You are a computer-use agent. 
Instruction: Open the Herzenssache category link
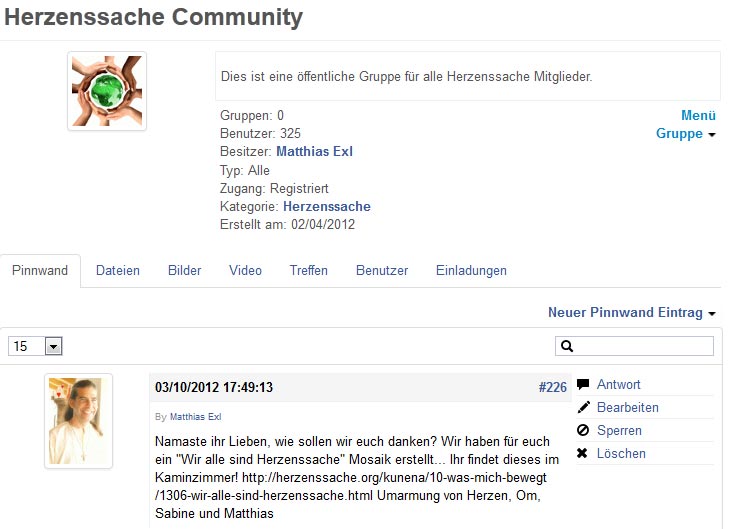pyautogui.click(x=327, y=206)
